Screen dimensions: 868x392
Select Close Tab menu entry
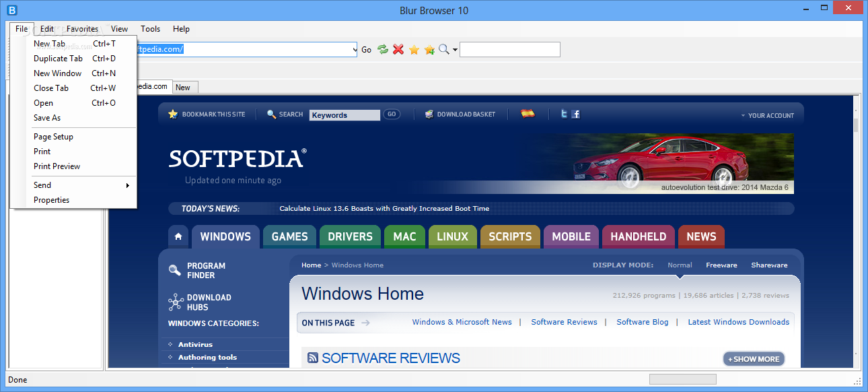pos(74,88)
